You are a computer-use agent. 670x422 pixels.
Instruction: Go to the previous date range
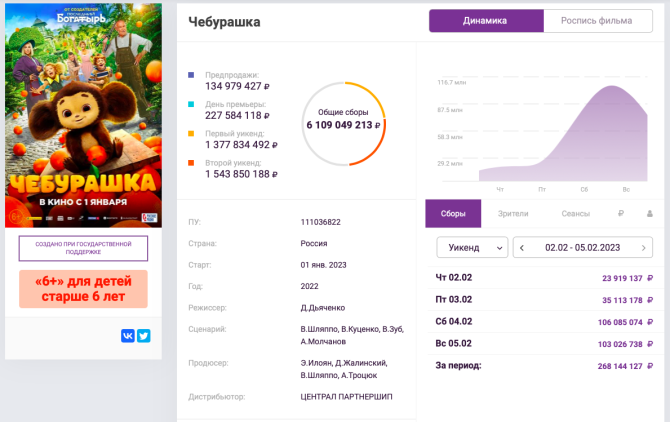click(x=522, y=247)
